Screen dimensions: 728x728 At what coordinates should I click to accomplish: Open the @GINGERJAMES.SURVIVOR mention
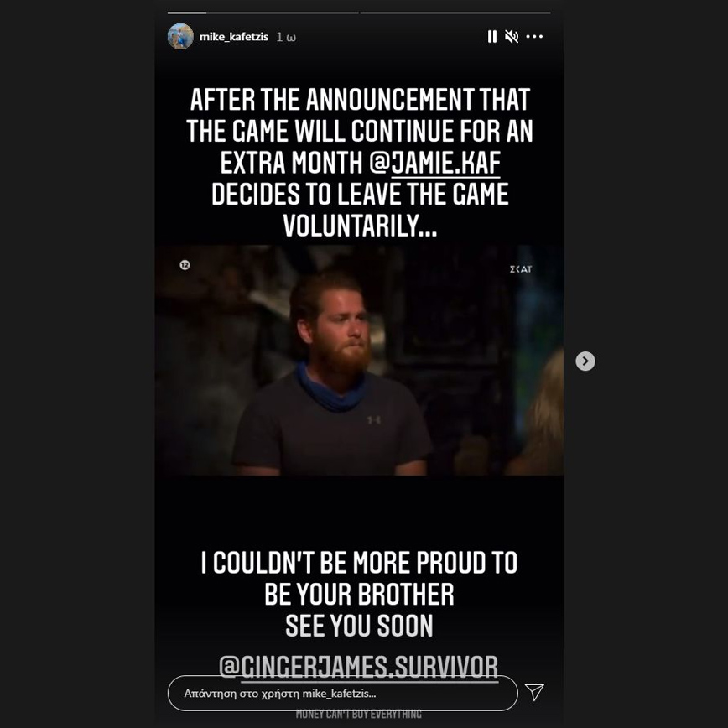[x=358, y=667]
